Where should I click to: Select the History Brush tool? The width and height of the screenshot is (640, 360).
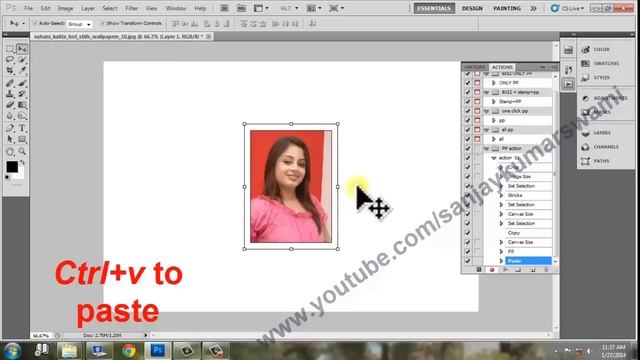[22, 94]
